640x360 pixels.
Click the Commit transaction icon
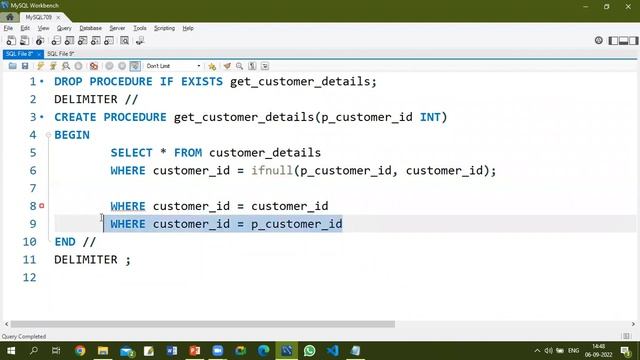click(x=109, y=66)
